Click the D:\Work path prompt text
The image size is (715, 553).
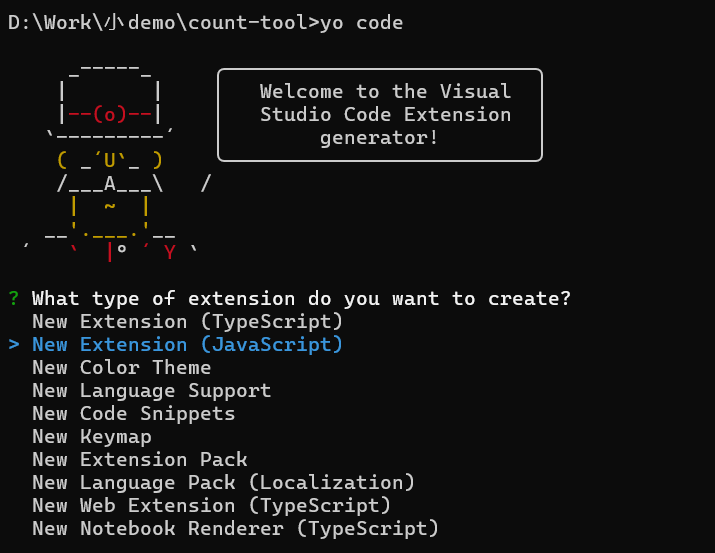click(x=163, y=23)
